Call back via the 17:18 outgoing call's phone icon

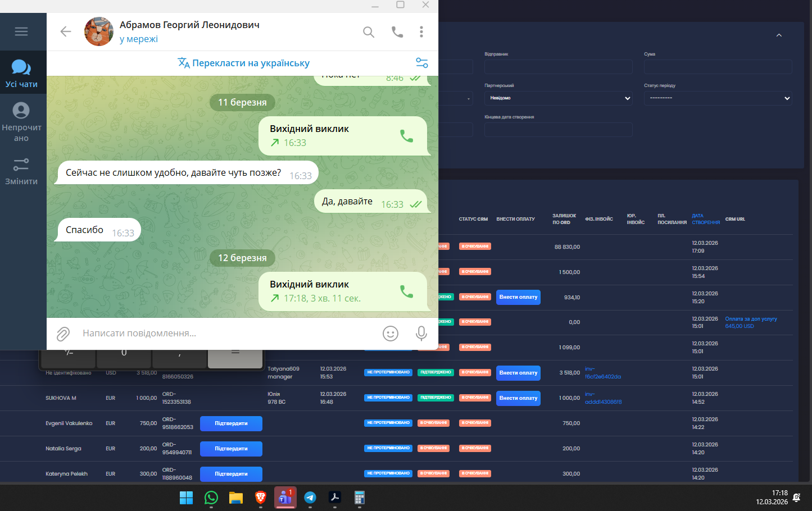click(406, 291)
